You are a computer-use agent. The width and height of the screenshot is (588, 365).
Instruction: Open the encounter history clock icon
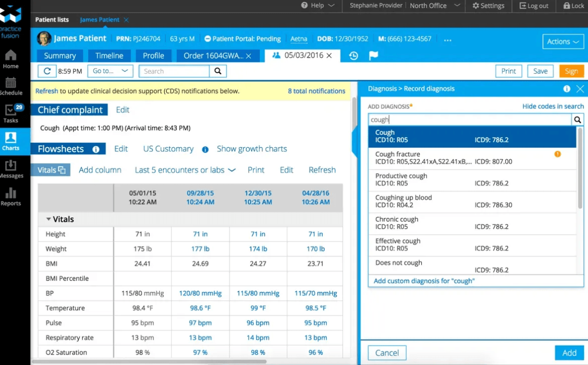pyautogui.click(x=354, y=56)
